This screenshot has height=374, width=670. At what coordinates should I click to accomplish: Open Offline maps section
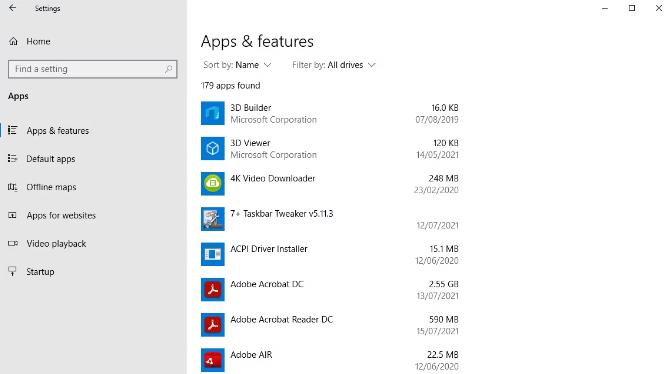(51, 187)
